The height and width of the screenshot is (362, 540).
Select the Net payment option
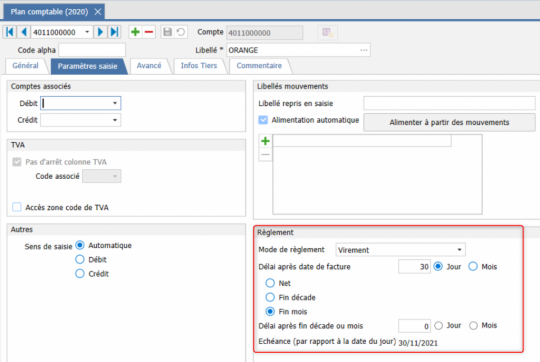pos(270,283)
